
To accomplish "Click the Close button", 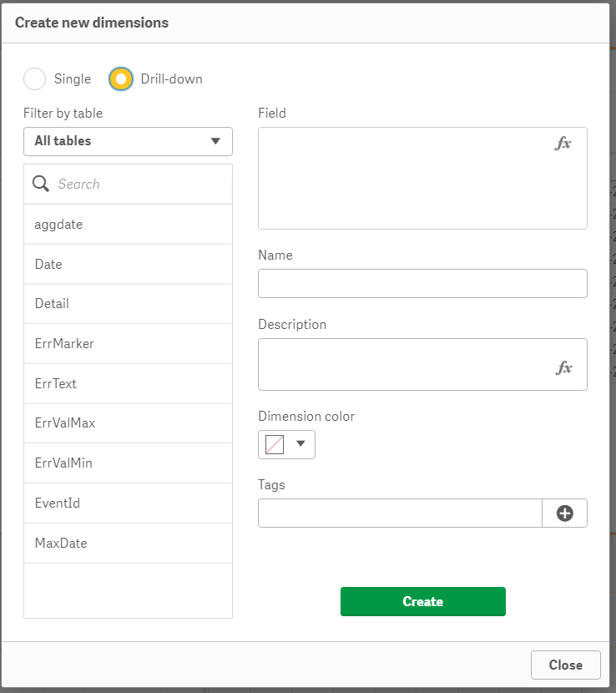I will tap(565, 665).
